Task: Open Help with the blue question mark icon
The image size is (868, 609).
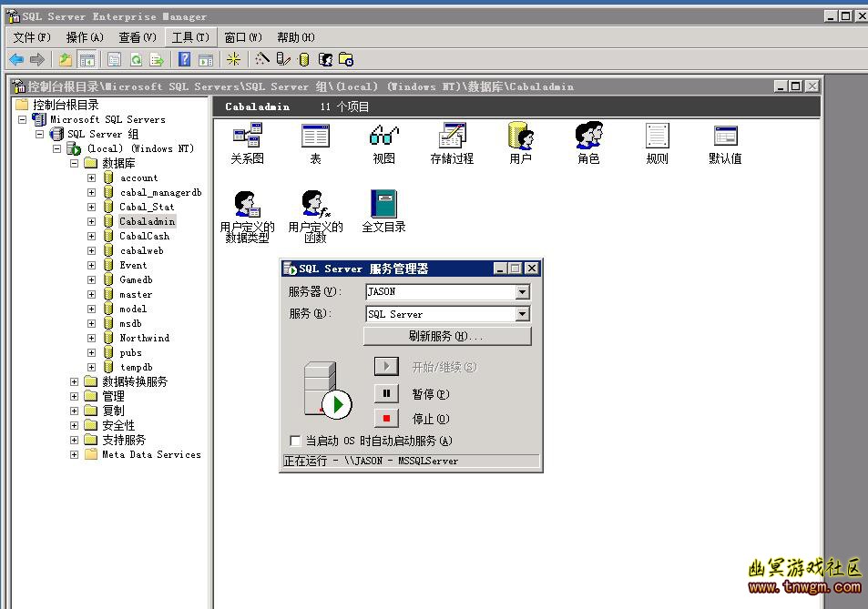Action: [x=184, y=59]
